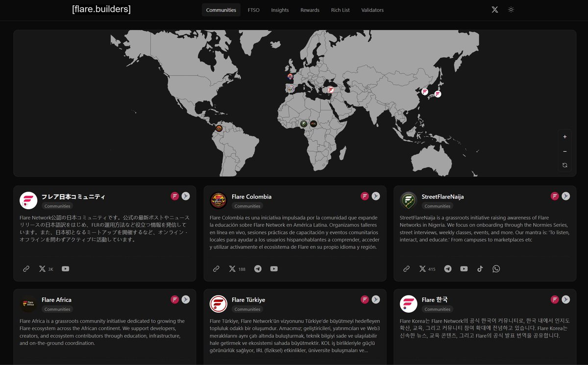Click gray arrow icon on Flare Africa card
The width and height of the screenshot is (588, 365).
(186, 299)
